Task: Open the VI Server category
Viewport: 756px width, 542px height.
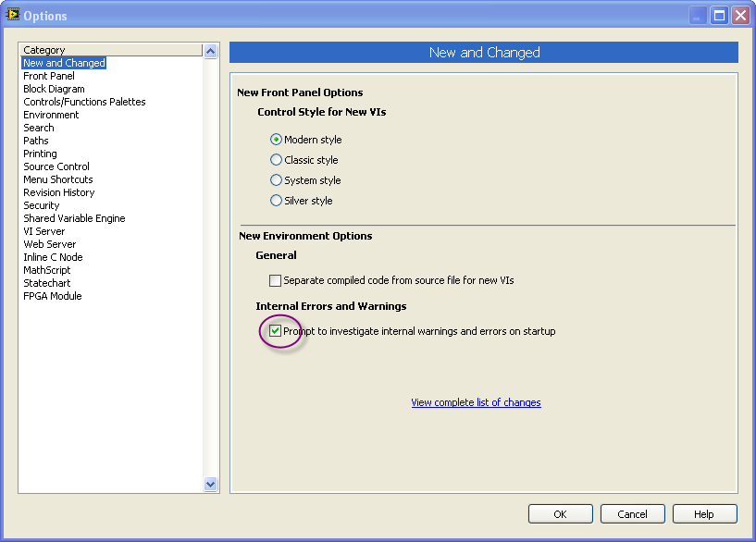Action: (x=43, y=232)
